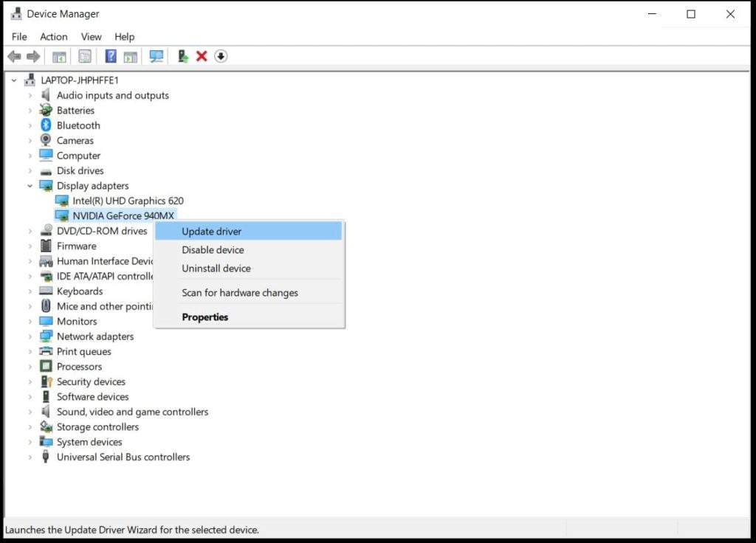Select Universal Serial Bus controllers label
Viewport: 756px width, 543px height.
click(123, 457)
